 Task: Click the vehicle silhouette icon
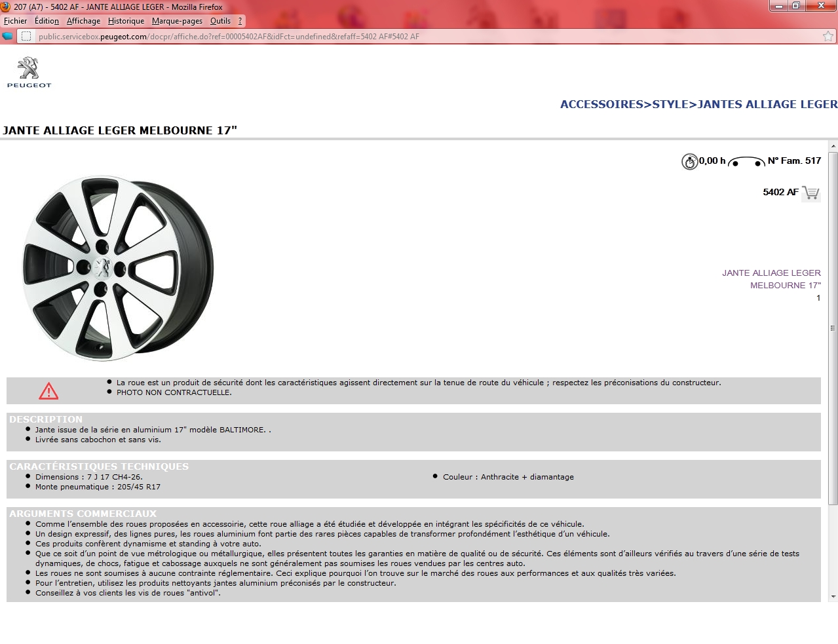(x=746, y=162)
